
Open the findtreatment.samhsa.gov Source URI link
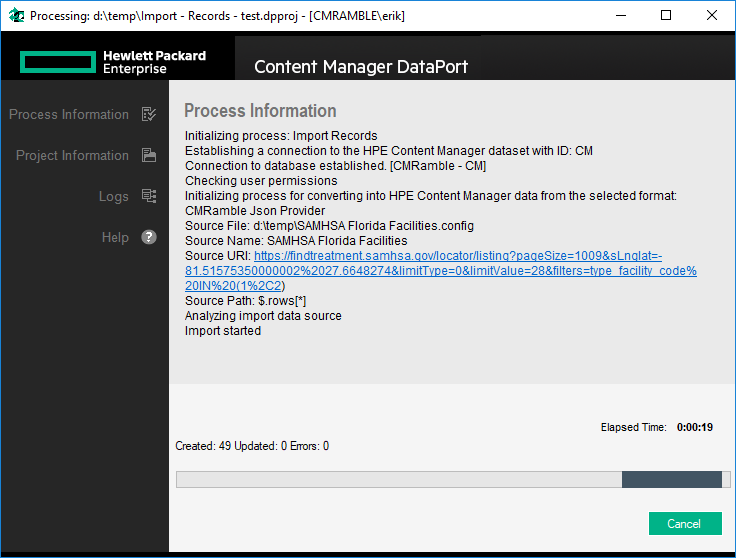tap(441, 271)
